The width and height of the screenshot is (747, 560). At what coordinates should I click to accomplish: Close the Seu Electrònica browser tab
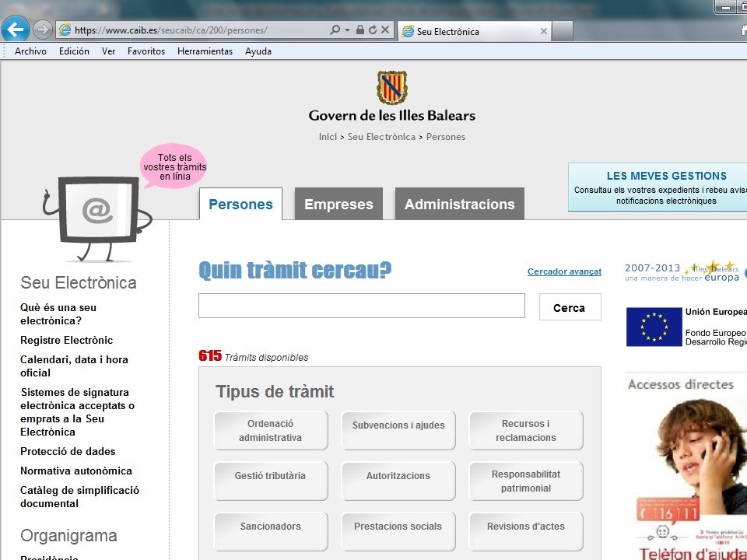click(544, 31)
